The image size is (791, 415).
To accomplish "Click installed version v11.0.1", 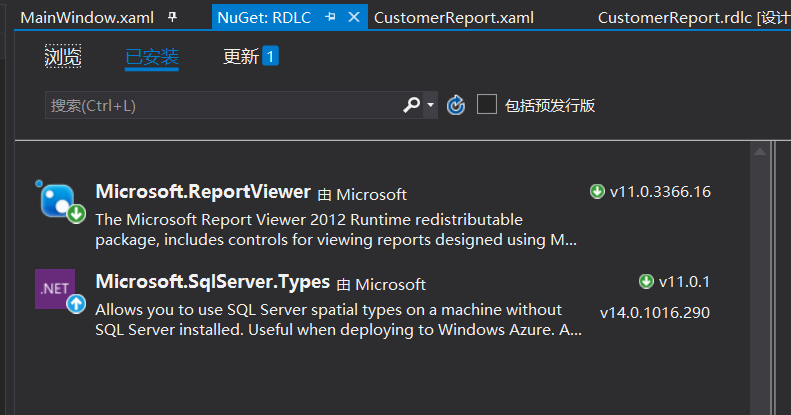I will click(x=684, y=281).
